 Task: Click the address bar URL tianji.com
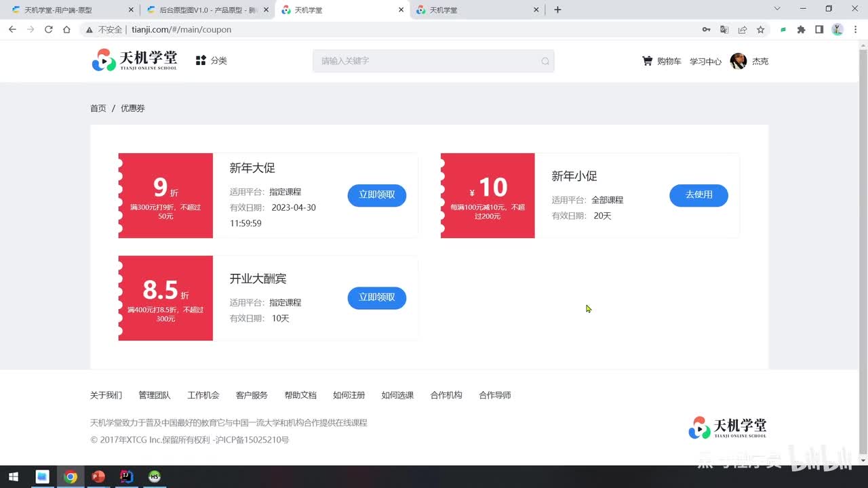pos(182,30)
